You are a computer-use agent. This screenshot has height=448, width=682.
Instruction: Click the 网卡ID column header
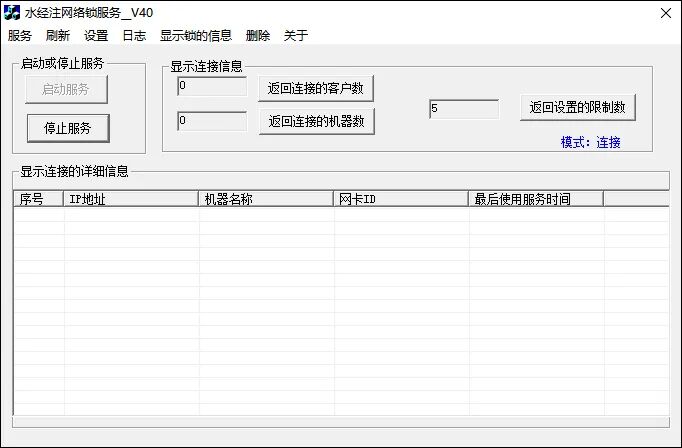[401, 199]
